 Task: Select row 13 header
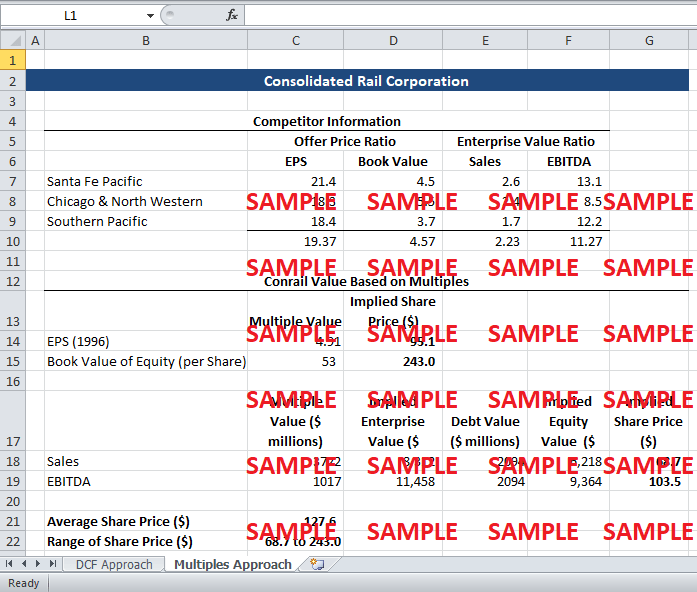coord(13,311)
